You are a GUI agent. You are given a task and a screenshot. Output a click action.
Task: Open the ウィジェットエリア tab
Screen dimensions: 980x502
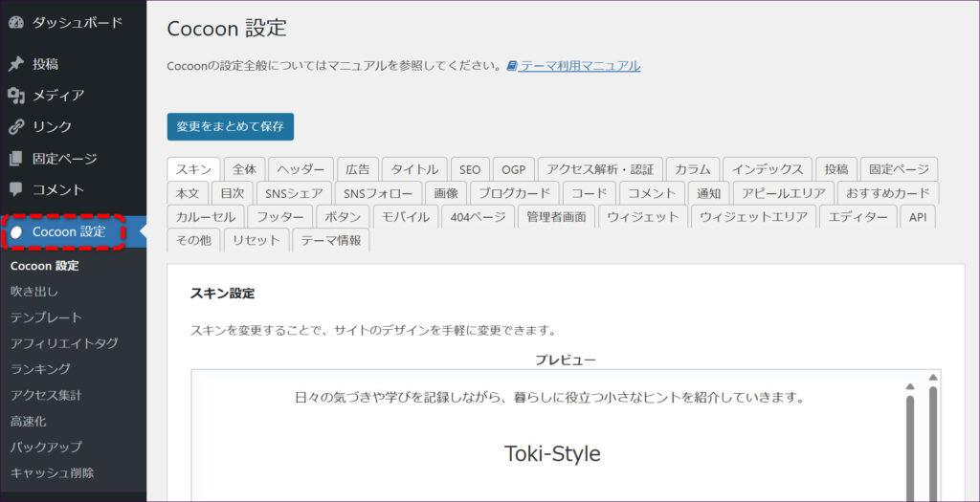tap(753, 217)
